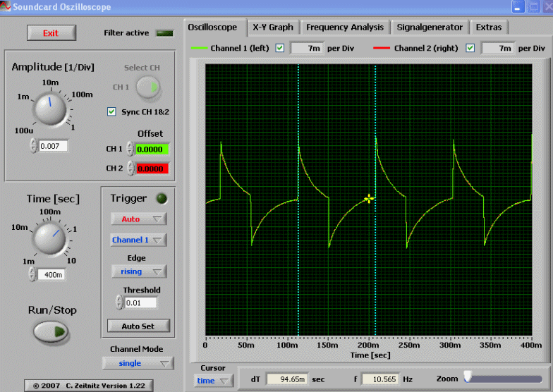Click the yellow crosshair marker on graph
Screen dimensions: 553x392
[369, 199]
